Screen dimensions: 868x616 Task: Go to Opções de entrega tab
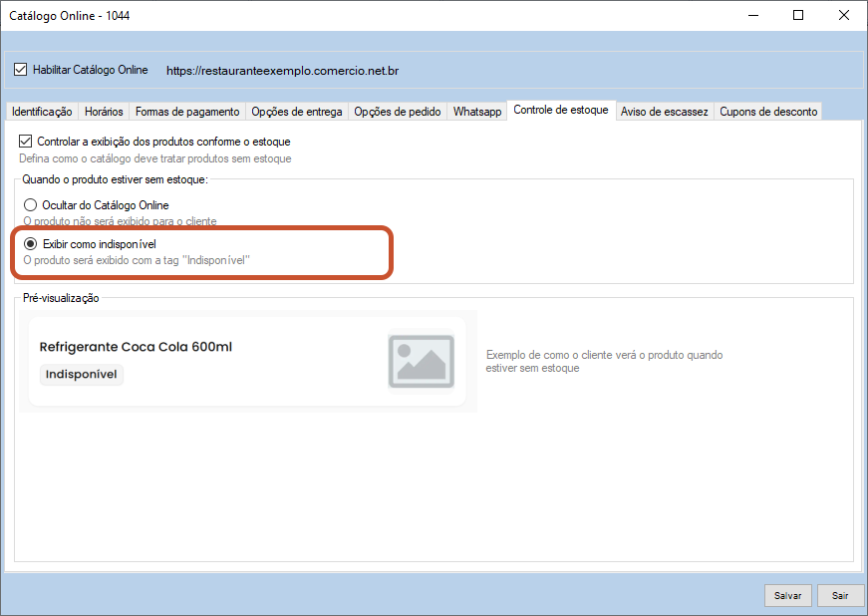point(297,112)
